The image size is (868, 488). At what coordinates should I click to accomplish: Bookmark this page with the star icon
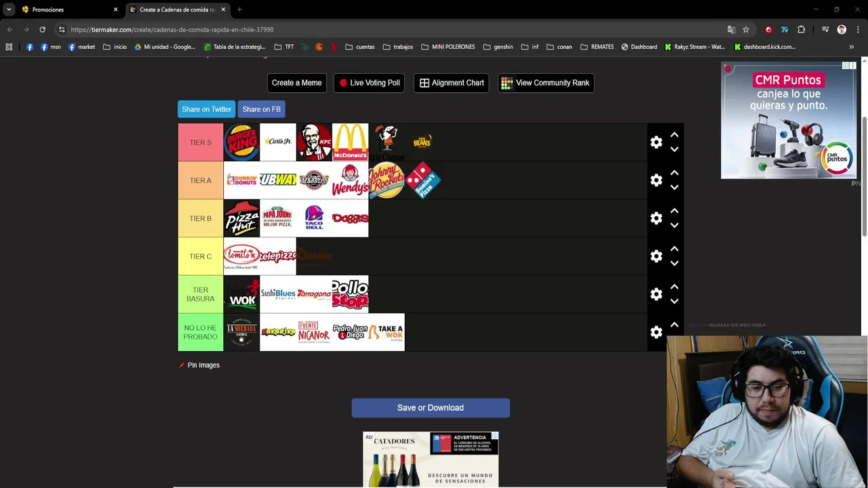(746, 30)
